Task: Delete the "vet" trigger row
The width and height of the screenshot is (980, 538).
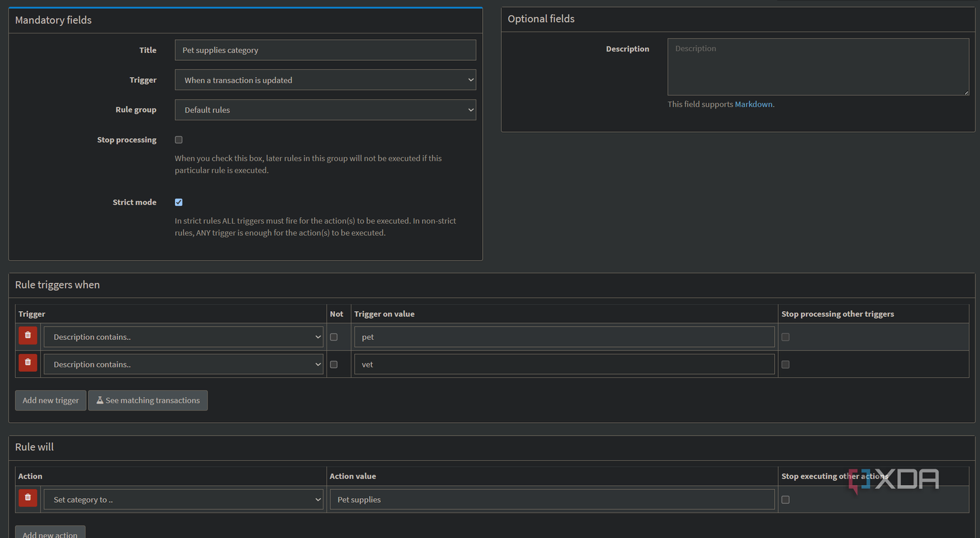Action: [x=27, y=362]
